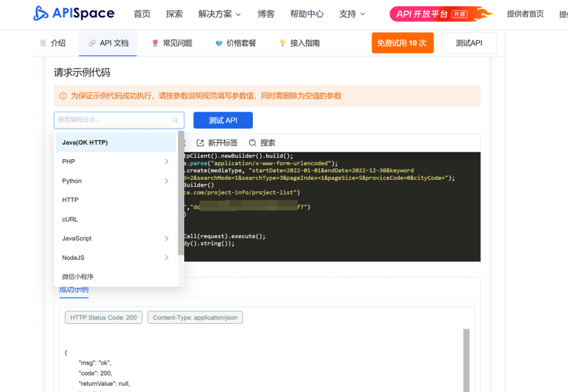Open the API开放平台 开源 banner

440,14
